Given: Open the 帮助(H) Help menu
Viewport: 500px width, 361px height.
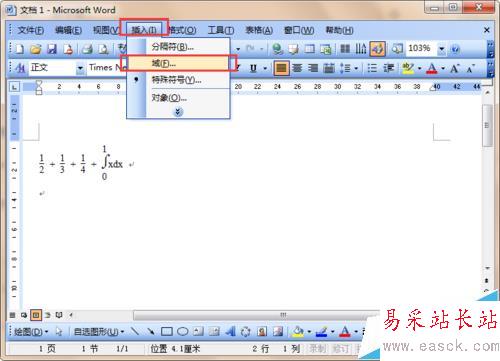Looking at the screenshot, I should [339, 30].
